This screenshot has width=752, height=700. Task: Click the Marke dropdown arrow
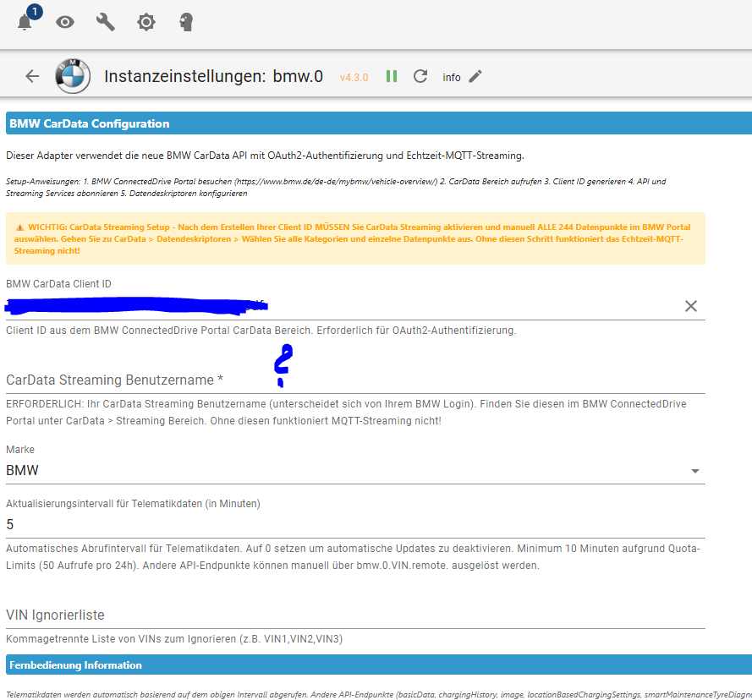point(695,471)
